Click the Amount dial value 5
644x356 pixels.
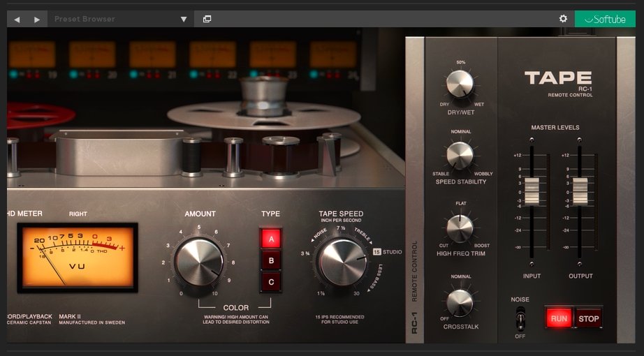[x=199, y=227]
